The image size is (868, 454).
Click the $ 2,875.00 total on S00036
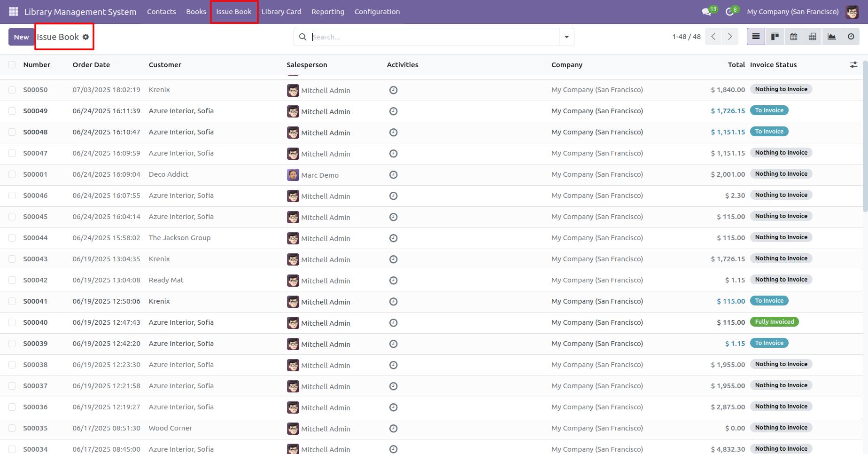728,407
